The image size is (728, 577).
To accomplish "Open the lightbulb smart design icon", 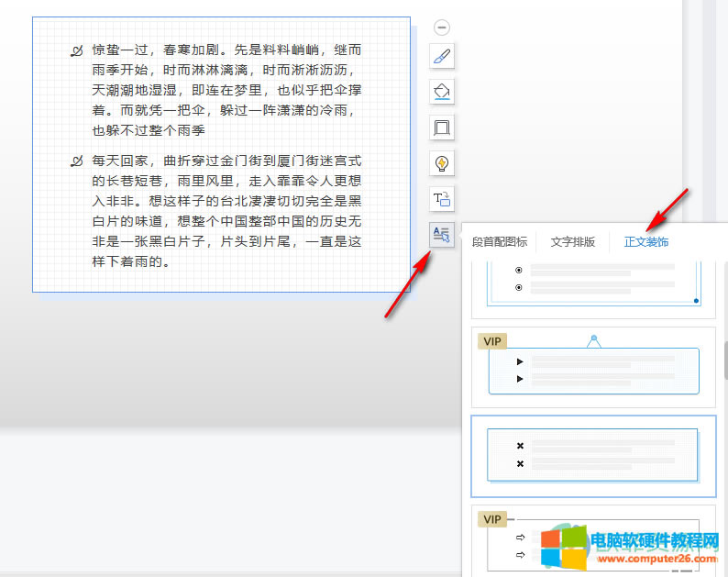I will [442, 163].
